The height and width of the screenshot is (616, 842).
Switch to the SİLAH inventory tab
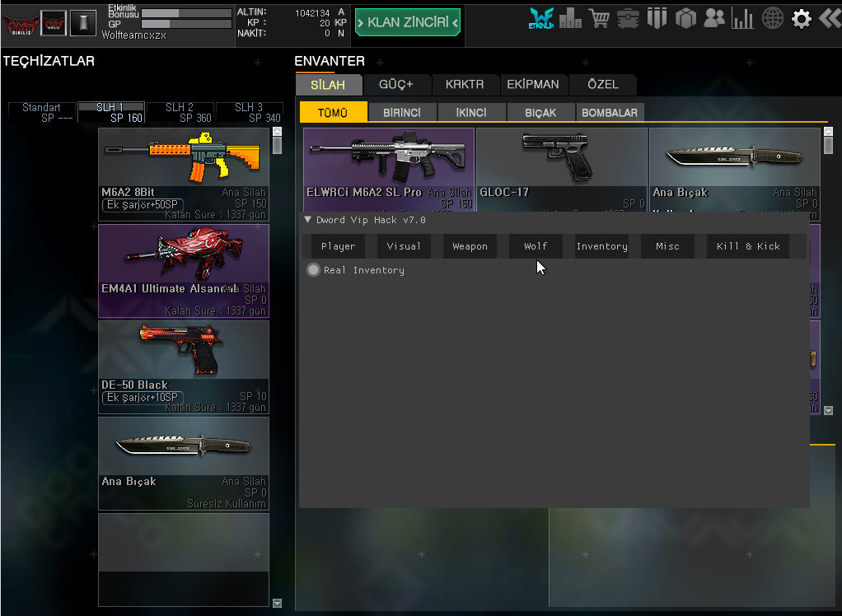(x=328, y=85)
